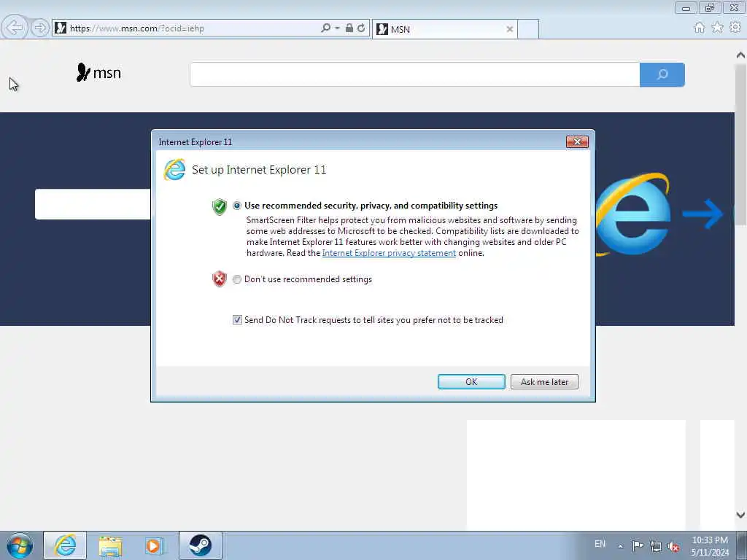Click the browser Forward arrow button
This screenshot has height=560, width=747.
(40, 28)
